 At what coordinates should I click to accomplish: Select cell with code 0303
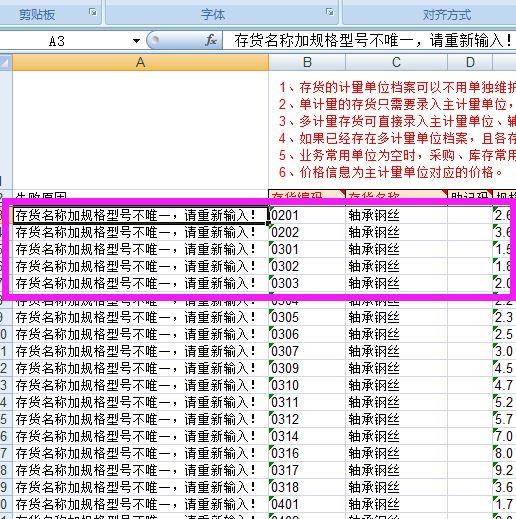(x=307, y=283)
